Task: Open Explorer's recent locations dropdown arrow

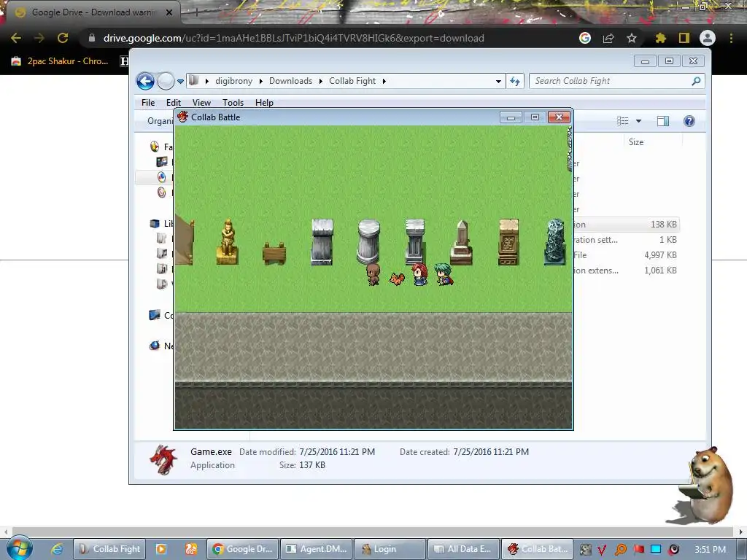Action: pyautogui.click(x=181, y=82)
